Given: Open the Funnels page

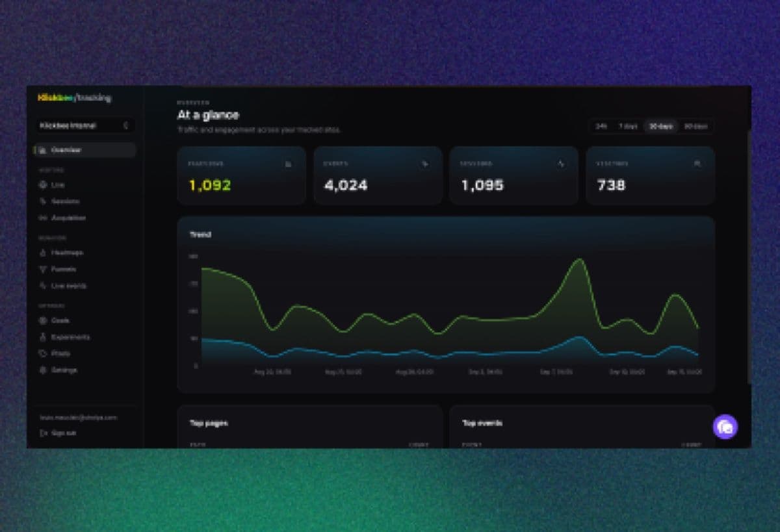Looking at the screenshot, I should (x=64, y=269).
